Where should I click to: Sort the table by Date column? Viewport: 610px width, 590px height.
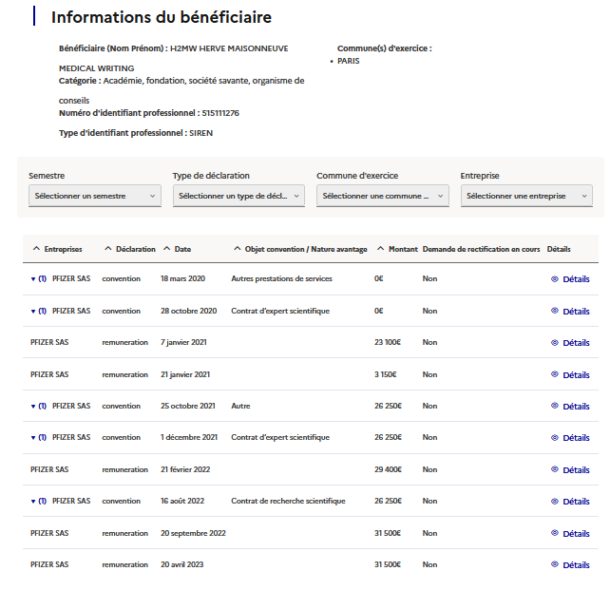(176, 249)
